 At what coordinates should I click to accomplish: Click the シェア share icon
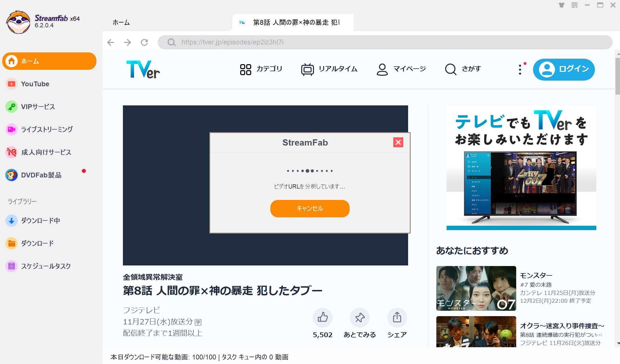click(397, 318)
